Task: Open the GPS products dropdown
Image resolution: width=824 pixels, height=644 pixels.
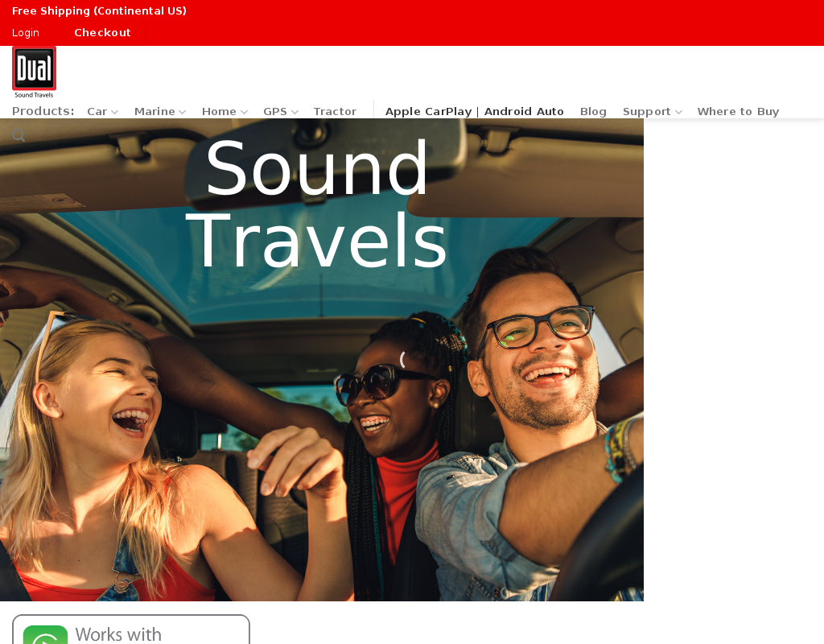Action: point(280,112)
